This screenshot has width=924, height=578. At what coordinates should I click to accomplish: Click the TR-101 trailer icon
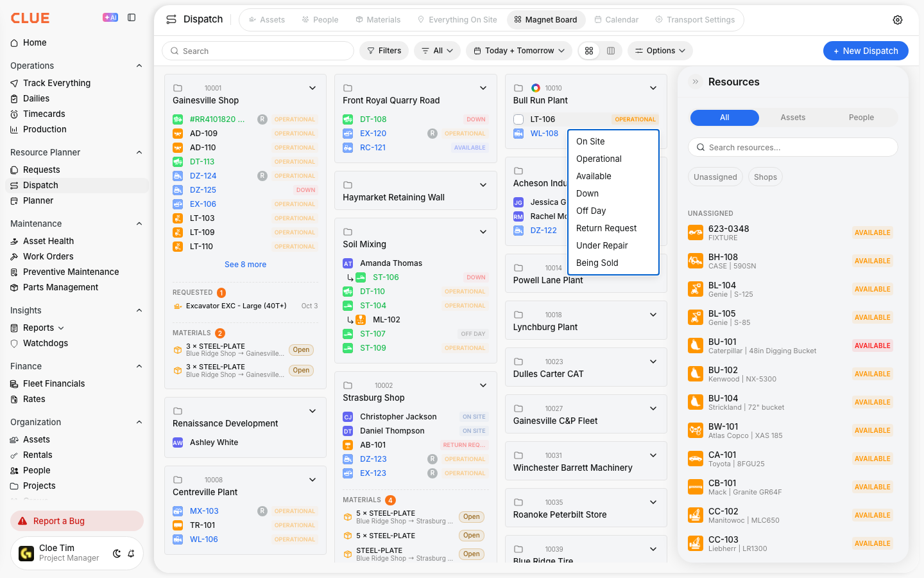[x=178, y=525]
